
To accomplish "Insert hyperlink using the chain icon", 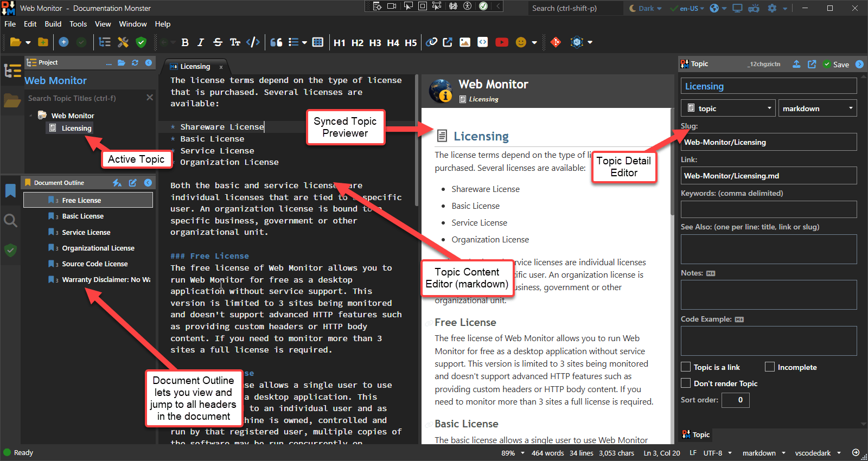I will [431, 42].
